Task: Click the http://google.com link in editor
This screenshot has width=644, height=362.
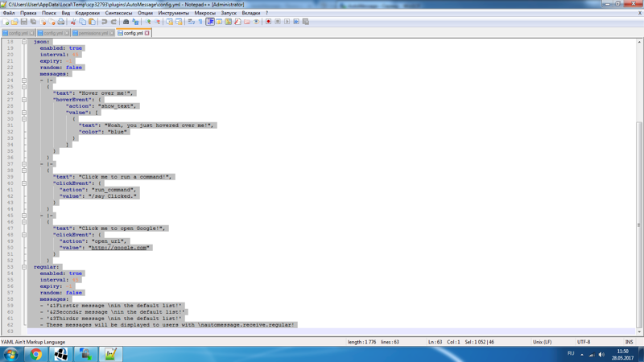Action: click(x=118, y=248)
